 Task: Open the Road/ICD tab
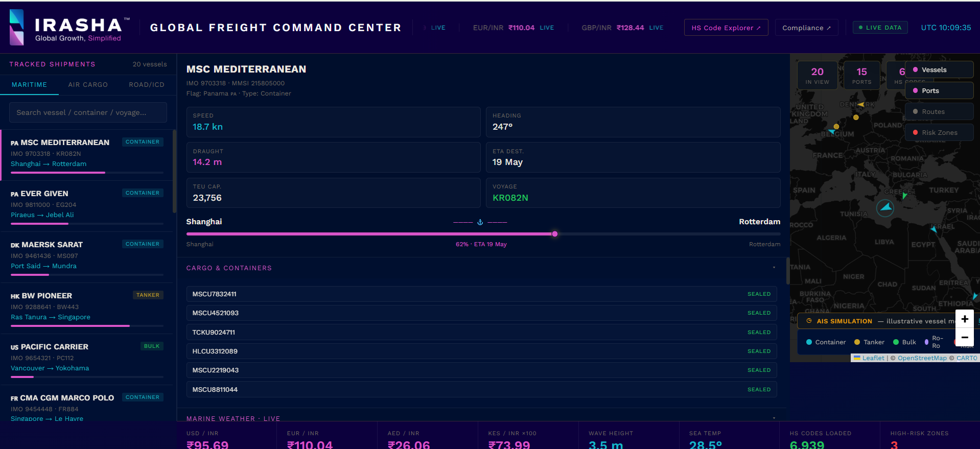[x=147, y=85]
